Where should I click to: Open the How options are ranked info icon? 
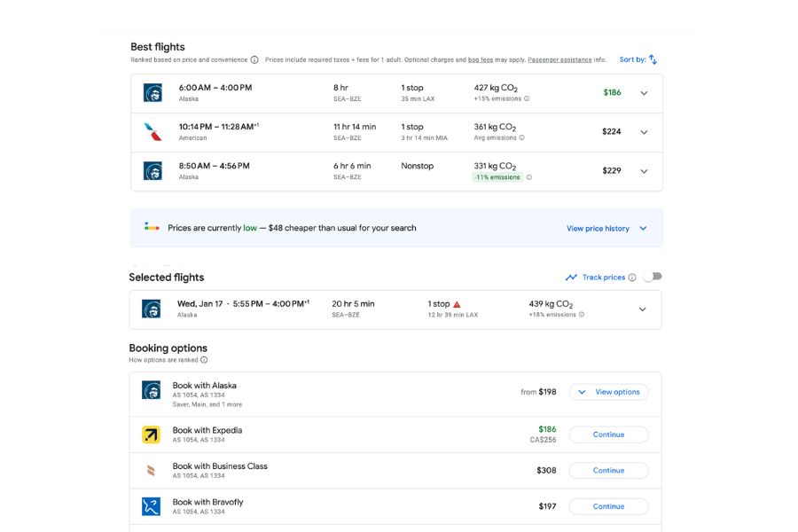pos(204,359)
